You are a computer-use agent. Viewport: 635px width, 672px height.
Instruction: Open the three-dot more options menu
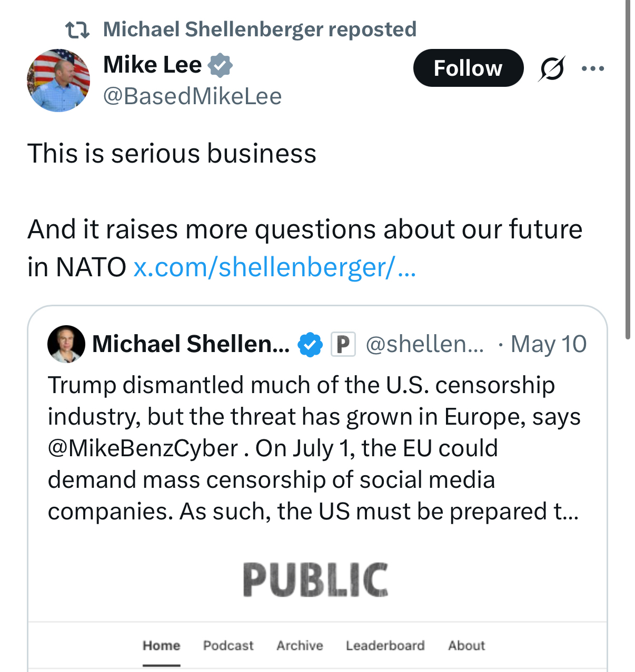(x=593, y=68)
